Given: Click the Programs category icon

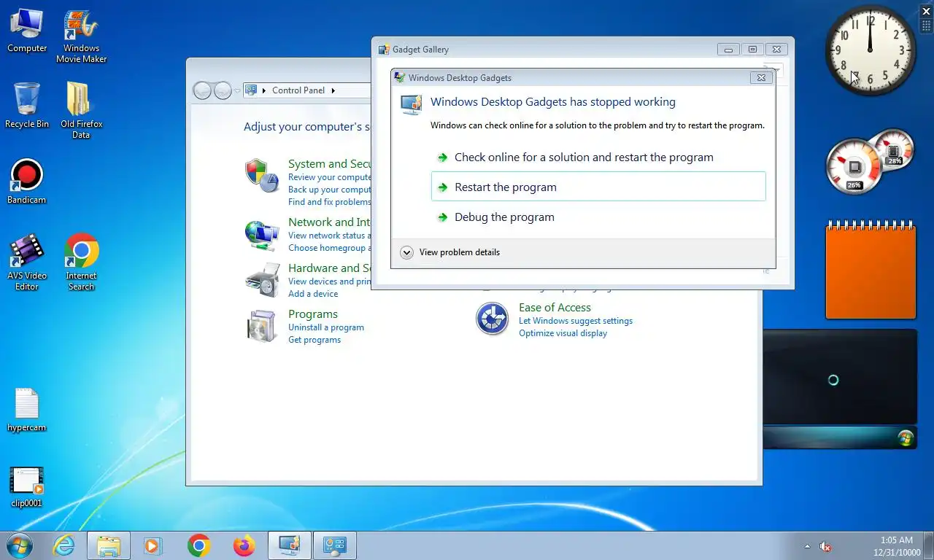Looking at the screenshot, I should coord(262,326).
